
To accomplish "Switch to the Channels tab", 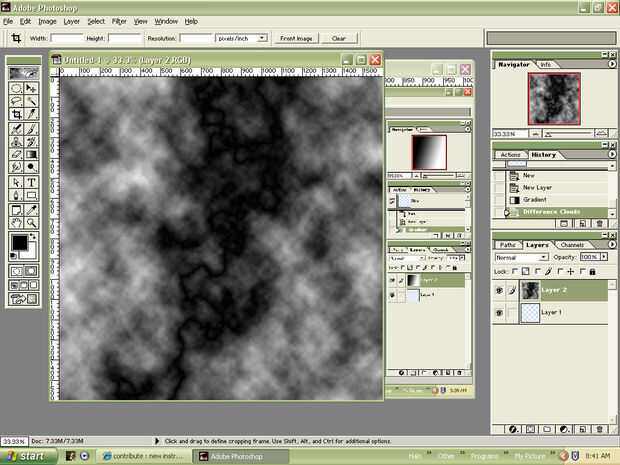I will pyautogui.click(x=572, y=244).
